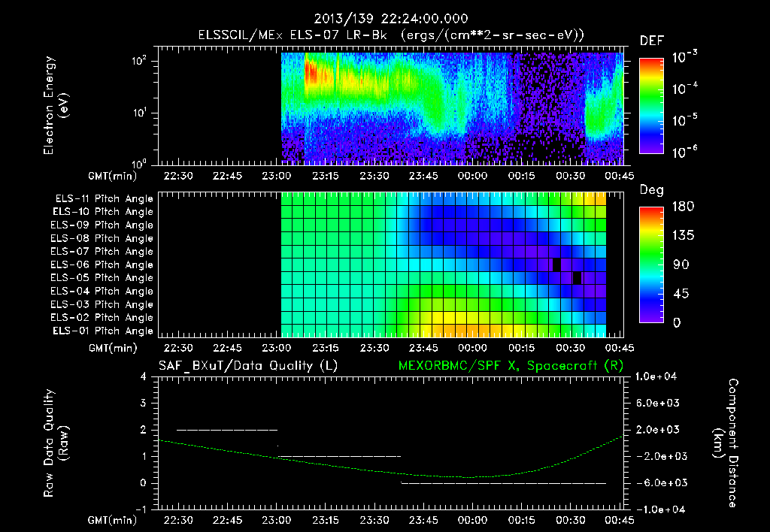The image size is (770, 532).
Task: Click the 10^2 electron energy tick label
Action: tap(139, 62)
